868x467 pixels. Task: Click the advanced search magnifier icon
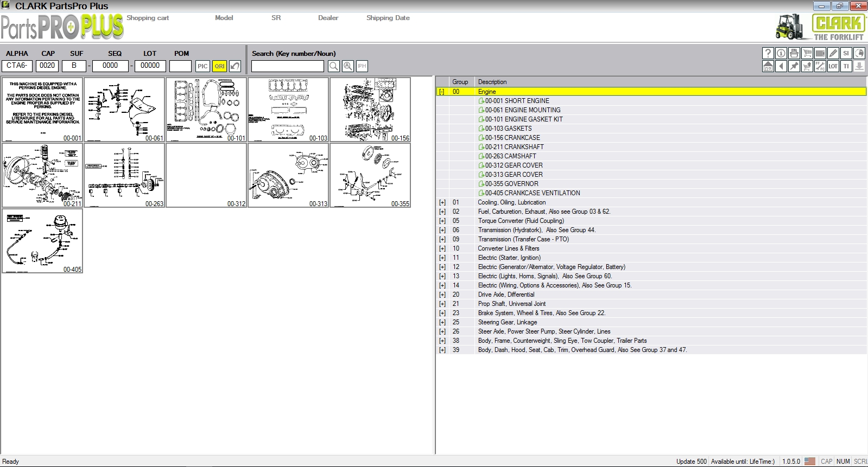(348, 66)
